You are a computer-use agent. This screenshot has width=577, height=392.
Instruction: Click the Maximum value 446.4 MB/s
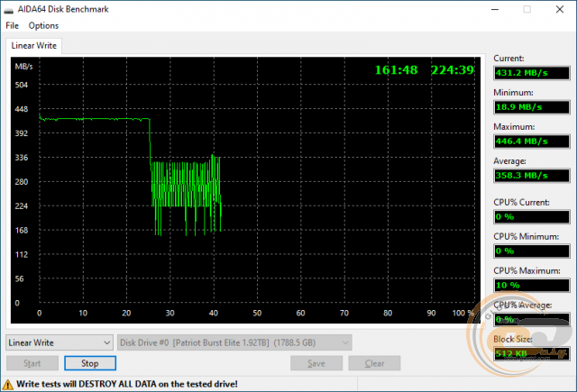tap(532, 141)
